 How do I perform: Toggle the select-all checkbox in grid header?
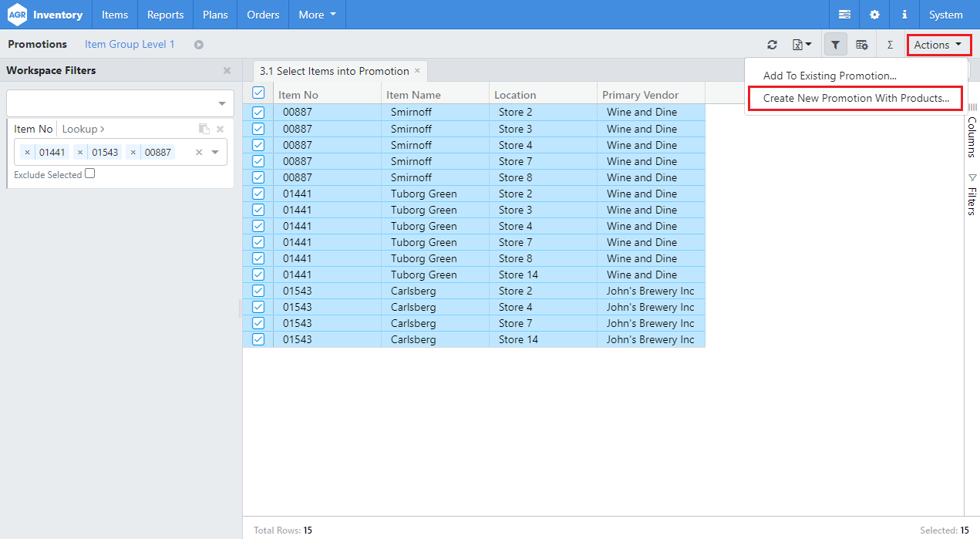(x=258, y=93)
